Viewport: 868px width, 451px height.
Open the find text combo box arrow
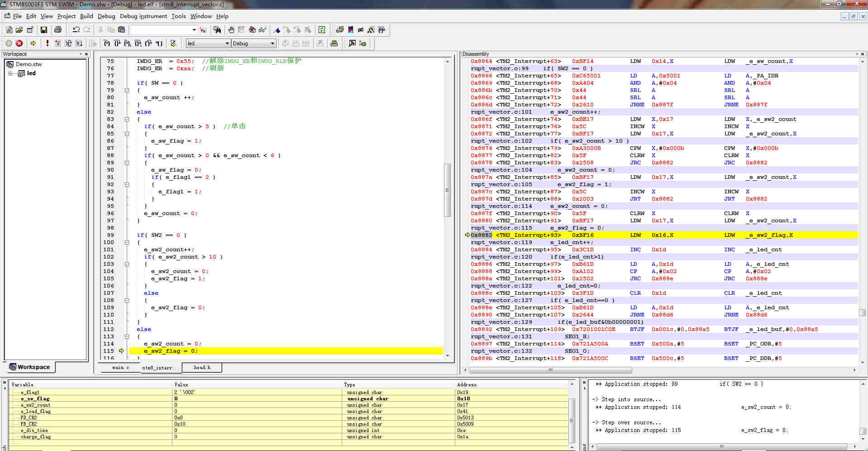[x=194, y=30]
